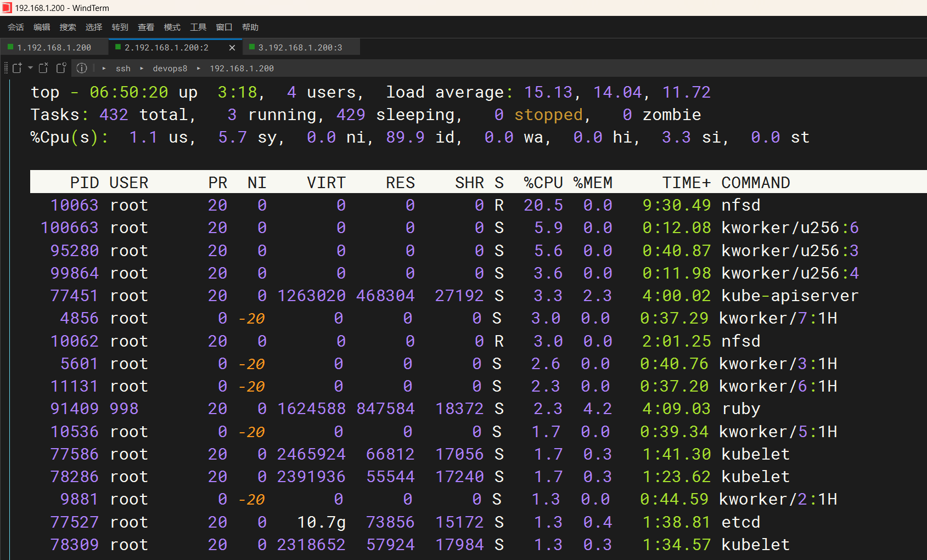Click the %CPU column header
927x560 pixels.
pos(543,183)
